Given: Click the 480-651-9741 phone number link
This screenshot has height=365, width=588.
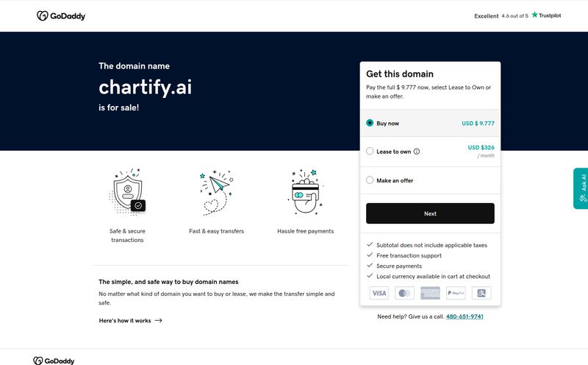Looking at the screenshot, I should [465, 316].
